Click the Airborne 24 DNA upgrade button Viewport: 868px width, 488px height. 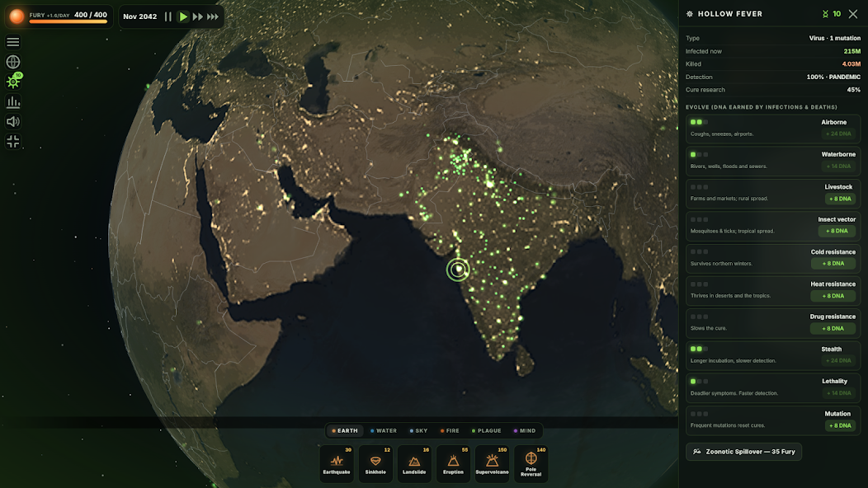click(838, 134)
